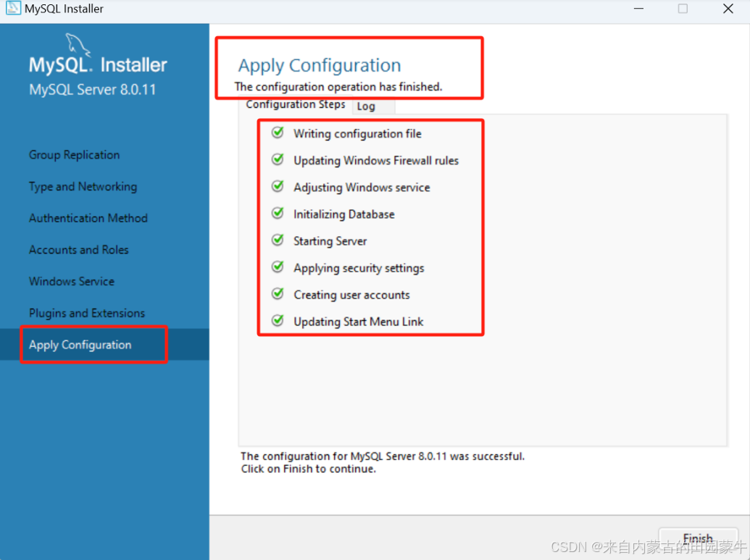Go to Authentication Method step
The height and width of the screenshot is (560, 750).
(x=88, y=218)
